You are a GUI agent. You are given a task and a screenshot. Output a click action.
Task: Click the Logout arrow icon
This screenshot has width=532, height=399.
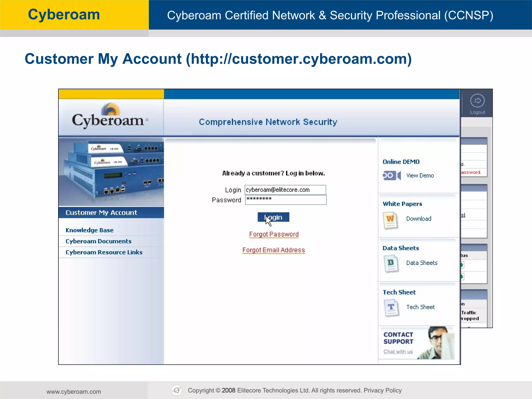pyautogui.click(x=477, y=101)
